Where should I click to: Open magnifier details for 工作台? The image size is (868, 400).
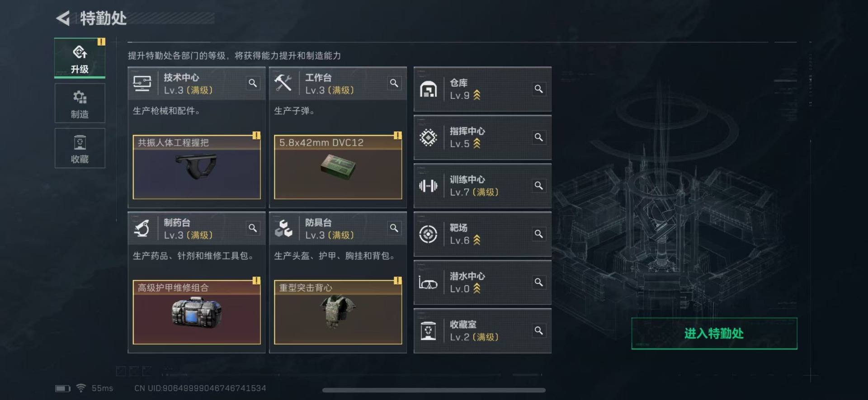point(394,83)
